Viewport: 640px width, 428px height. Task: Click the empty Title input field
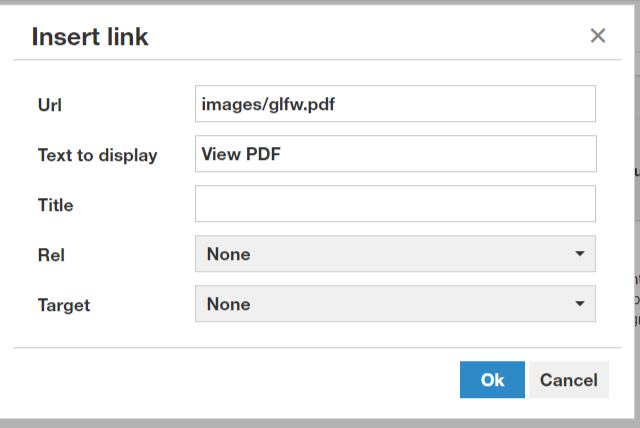pos(395,204)
